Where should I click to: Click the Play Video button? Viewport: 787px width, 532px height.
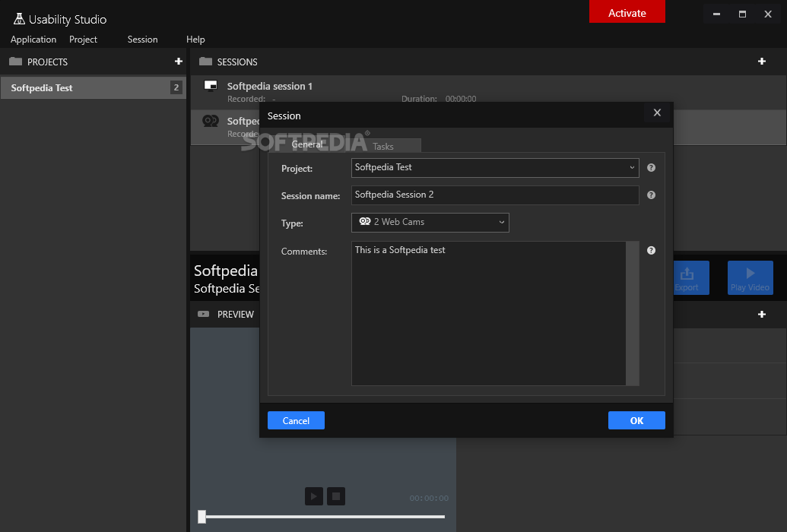pos(750,277)
